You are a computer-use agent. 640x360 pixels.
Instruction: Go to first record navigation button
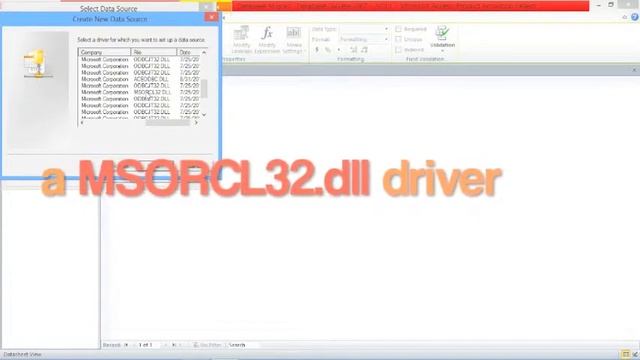(x=126, y=345)
